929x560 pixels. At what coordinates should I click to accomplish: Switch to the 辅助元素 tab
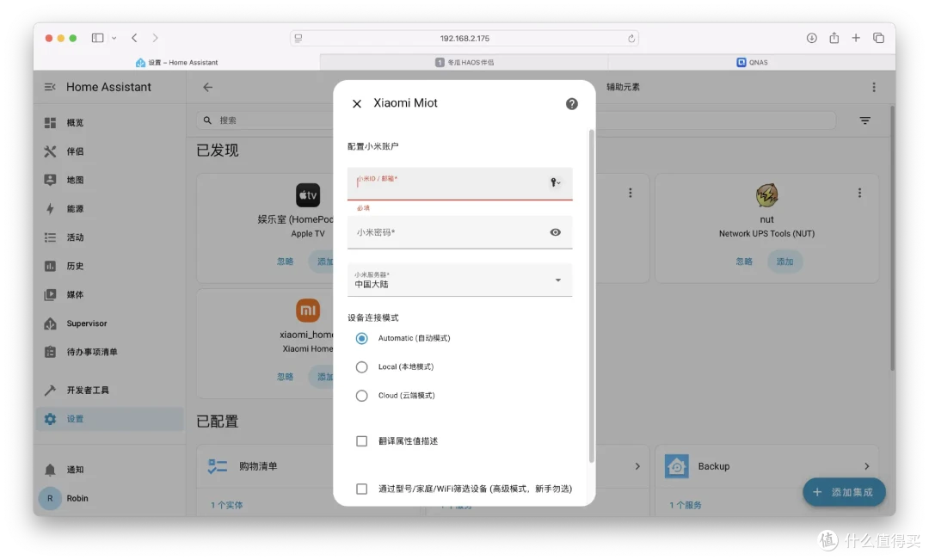tap(623, 87)
